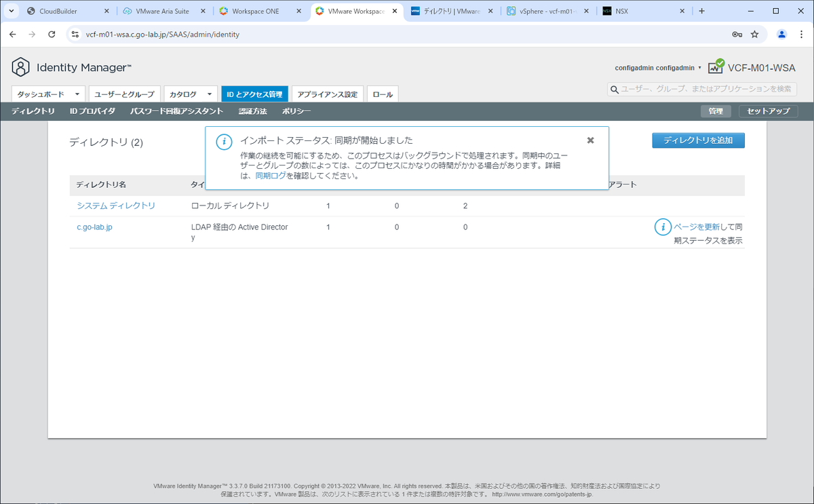
Task: Click the ディレクトリを追加 button
Action: 699,140
